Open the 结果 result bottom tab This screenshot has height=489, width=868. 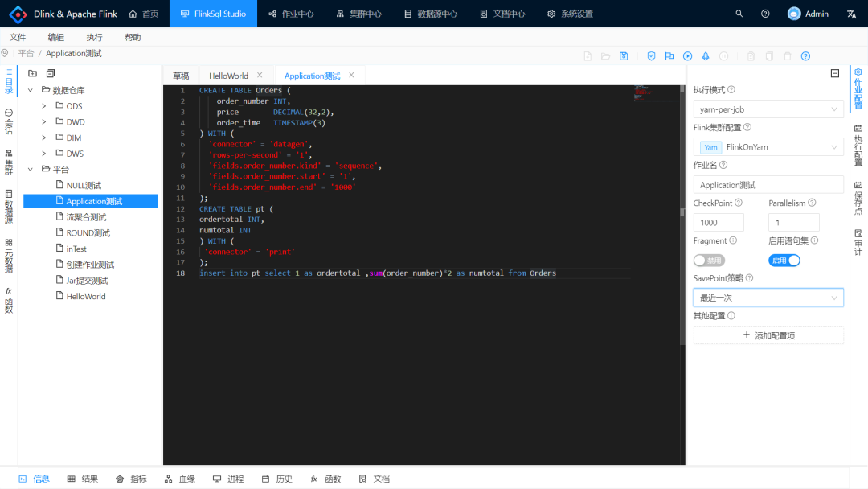coord(83,479)
